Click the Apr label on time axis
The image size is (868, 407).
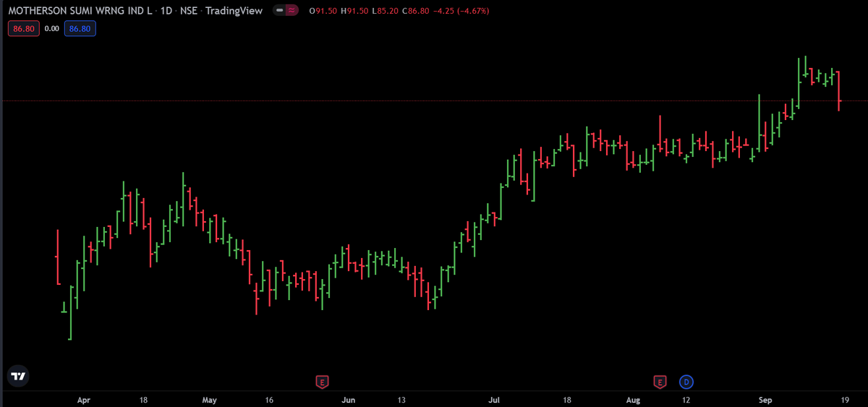coord(84,400)
